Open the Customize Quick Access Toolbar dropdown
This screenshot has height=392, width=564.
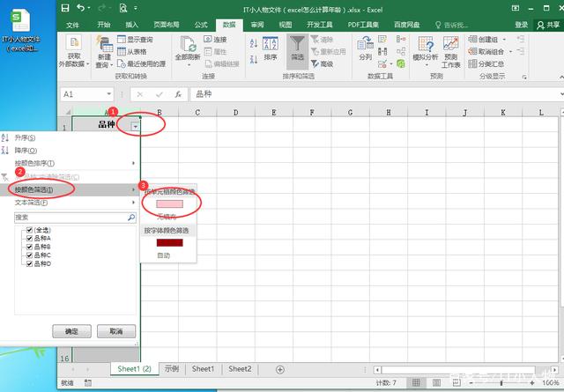pos(136,8)
